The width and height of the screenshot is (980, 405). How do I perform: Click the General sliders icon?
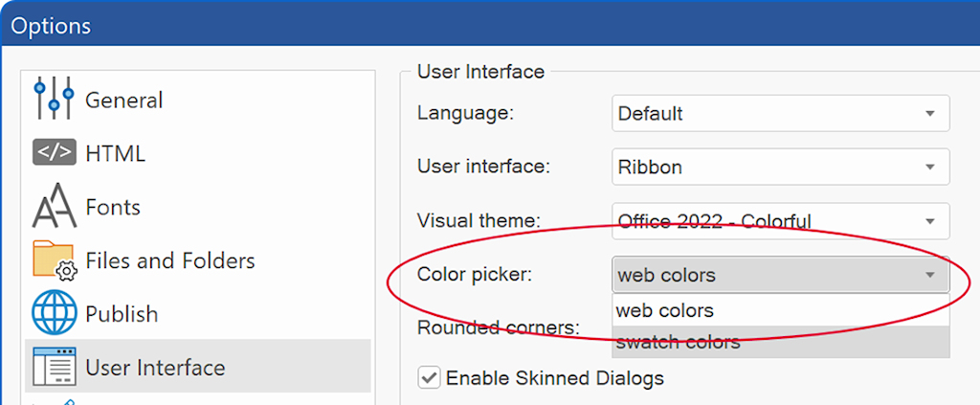[55, 99]
